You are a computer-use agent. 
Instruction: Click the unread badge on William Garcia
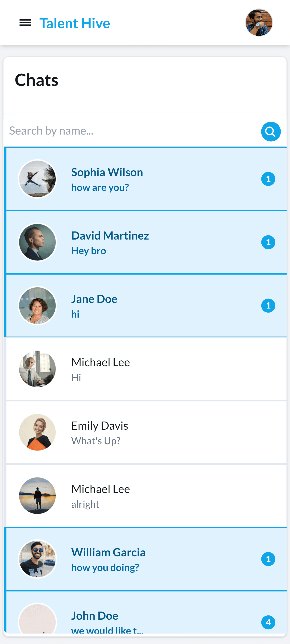268,559
